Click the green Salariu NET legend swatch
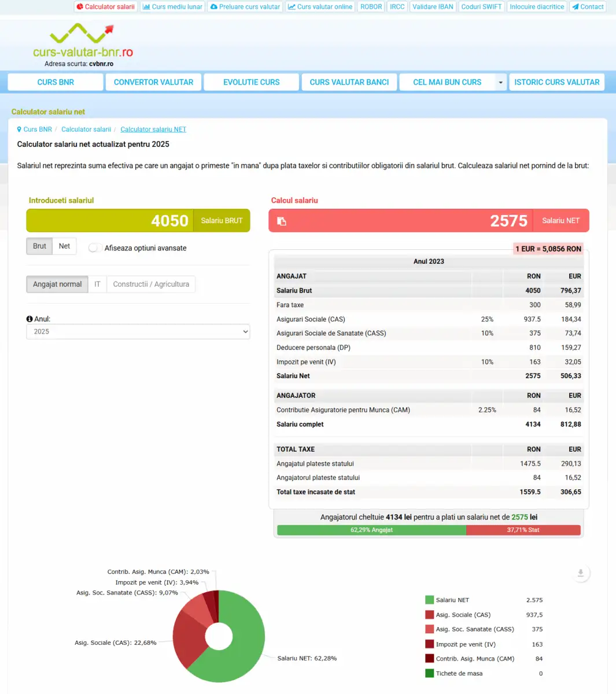The image size is (616, 694). (429, 600)
